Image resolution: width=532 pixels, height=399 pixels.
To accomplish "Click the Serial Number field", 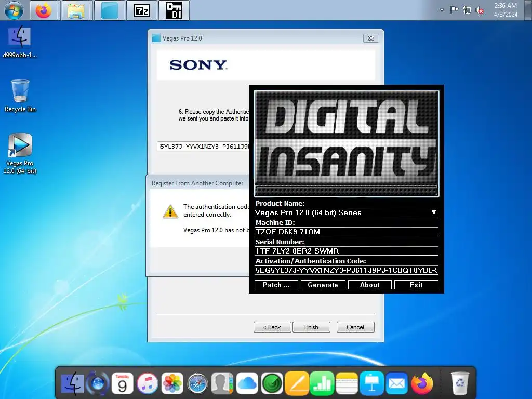I will [x=347, y=251].
